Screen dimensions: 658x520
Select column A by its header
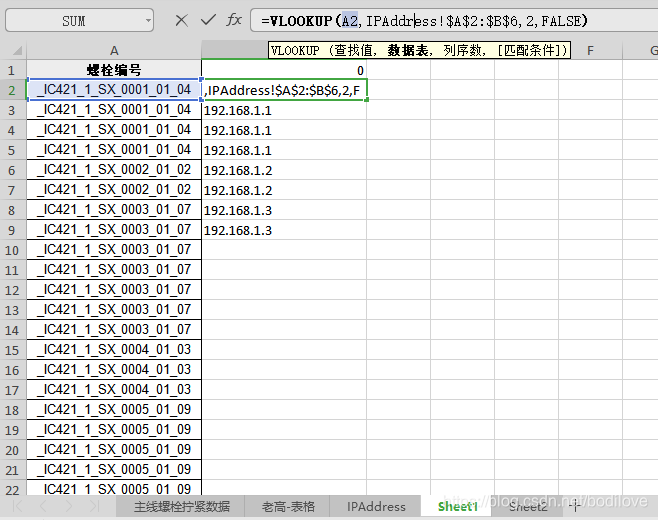[114, 51]
